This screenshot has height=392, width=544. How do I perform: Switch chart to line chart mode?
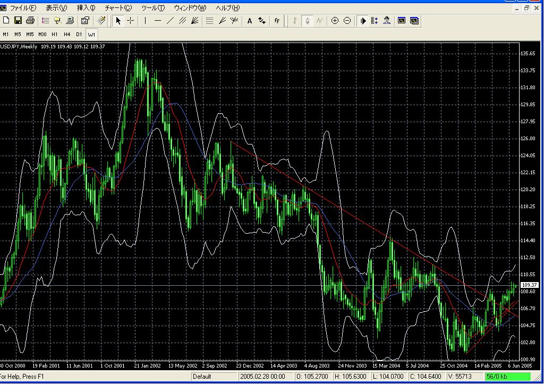319,21
